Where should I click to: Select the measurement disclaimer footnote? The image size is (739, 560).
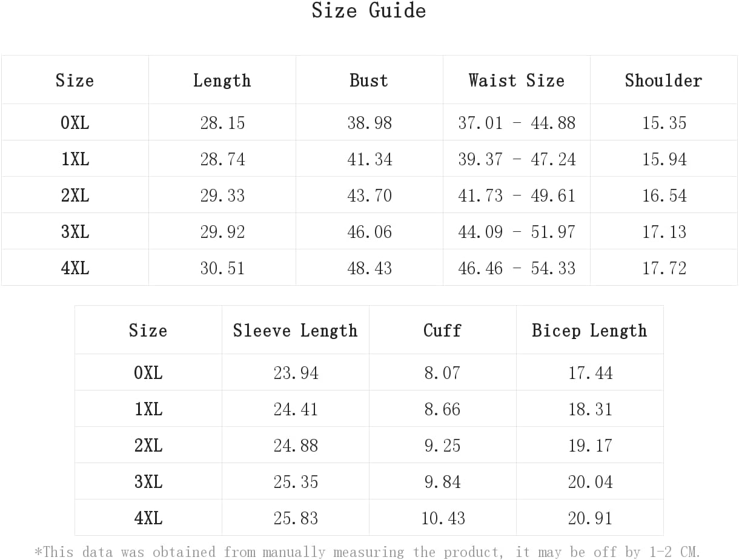(368, 552)
